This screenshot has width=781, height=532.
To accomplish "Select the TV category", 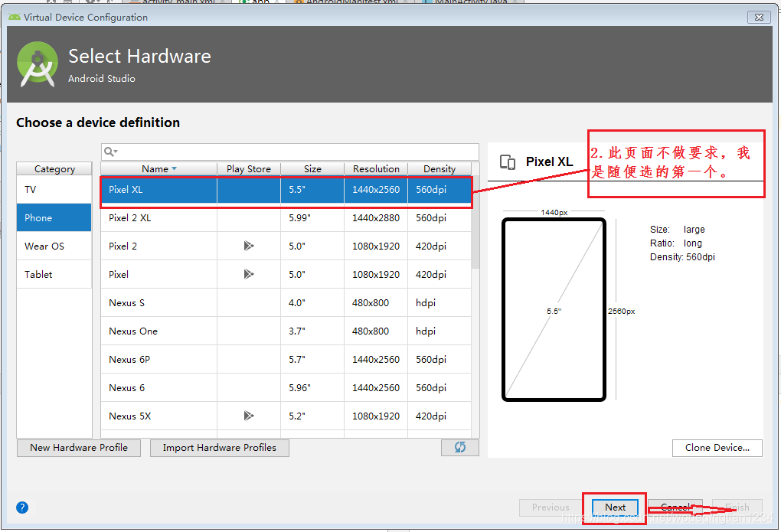I will (x=54, y=189).
